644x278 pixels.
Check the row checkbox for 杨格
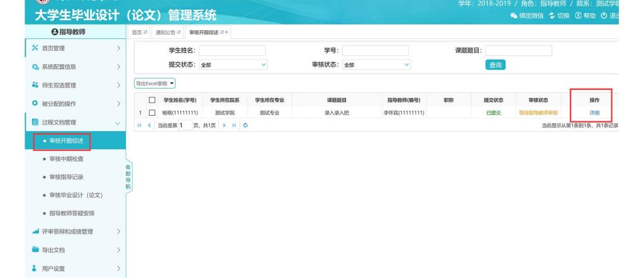click(x=152, y=113)
